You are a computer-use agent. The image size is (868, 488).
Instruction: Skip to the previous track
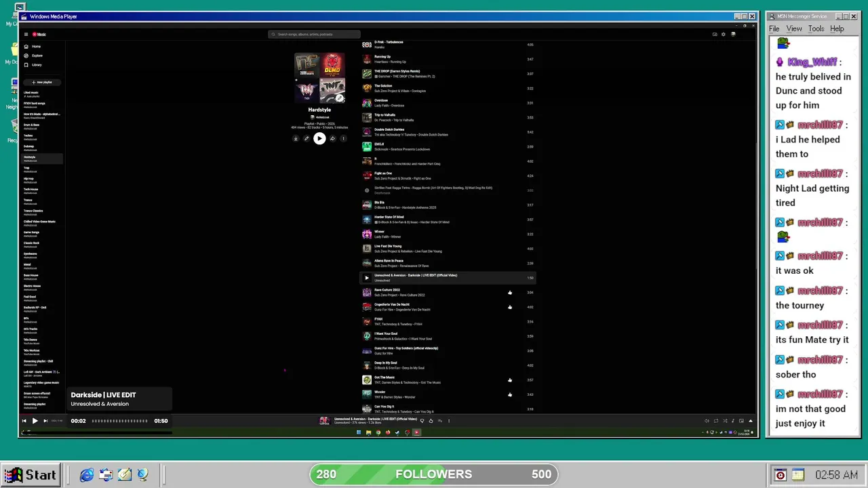(24, 421)
